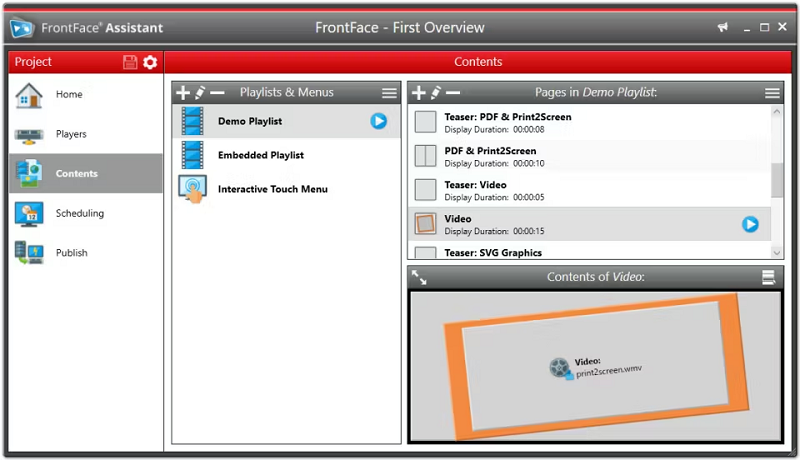Go to the Scheduling section
This screenshot has height=460, width=800.
click(x=80, y=213)
